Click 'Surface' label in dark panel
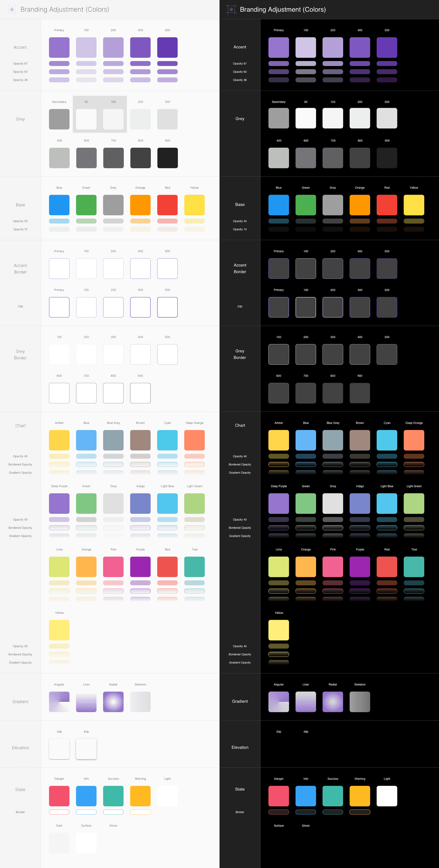This screenshot has width=439, height=868. click(279, 826)
